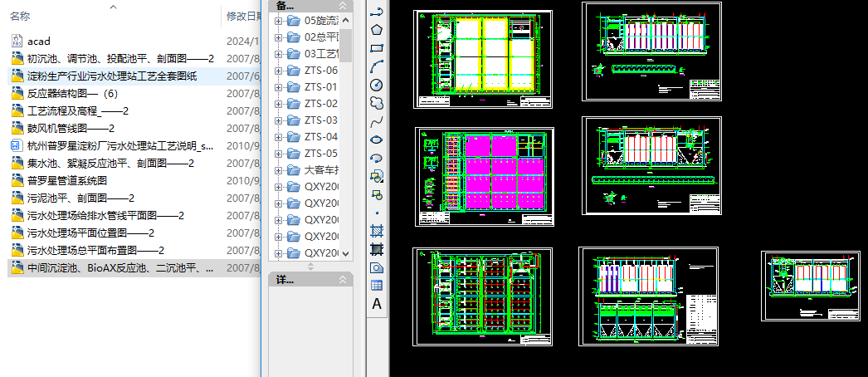Select the Circle draw tool
The image size is (868, 377).
tap(377, 85)
